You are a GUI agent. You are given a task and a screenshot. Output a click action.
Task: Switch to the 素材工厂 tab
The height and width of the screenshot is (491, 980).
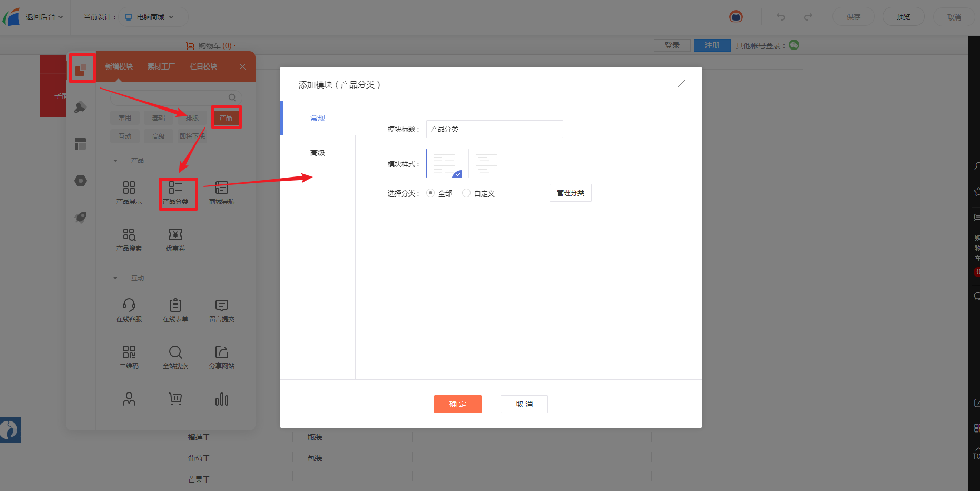[x=161, y=66]
